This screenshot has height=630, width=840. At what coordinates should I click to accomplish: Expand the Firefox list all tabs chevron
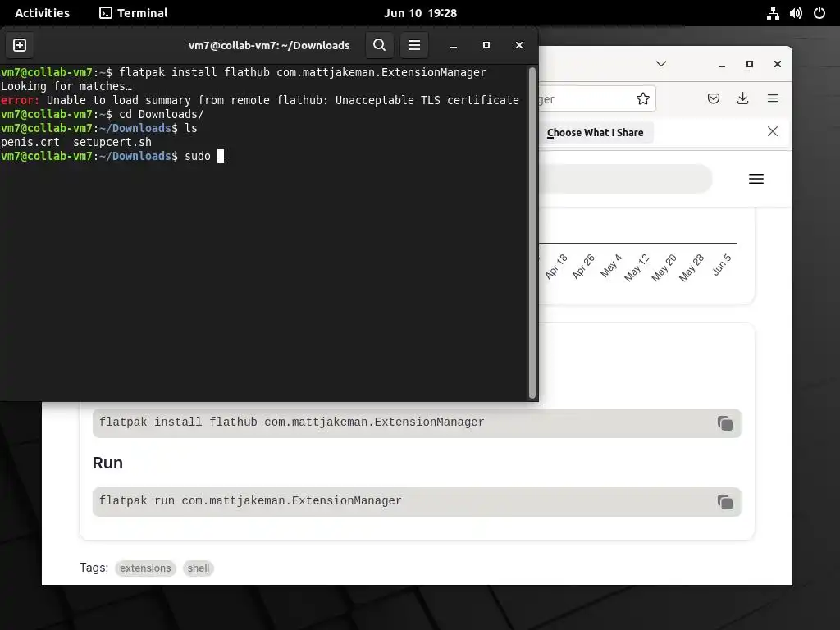[661, 64]
